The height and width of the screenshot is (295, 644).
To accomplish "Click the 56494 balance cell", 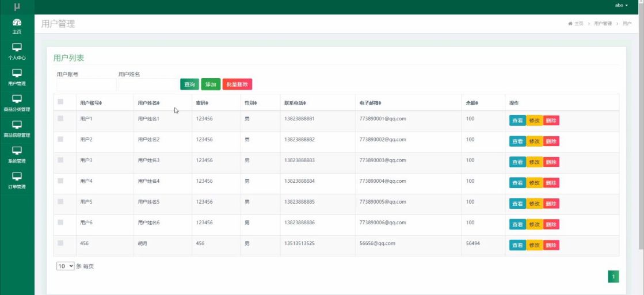I will pos(472,243).
